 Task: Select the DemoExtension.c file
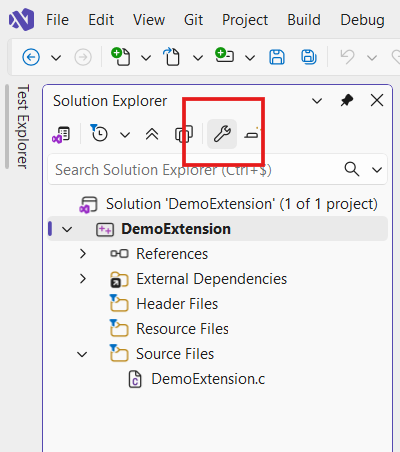[x=208, y=379]
